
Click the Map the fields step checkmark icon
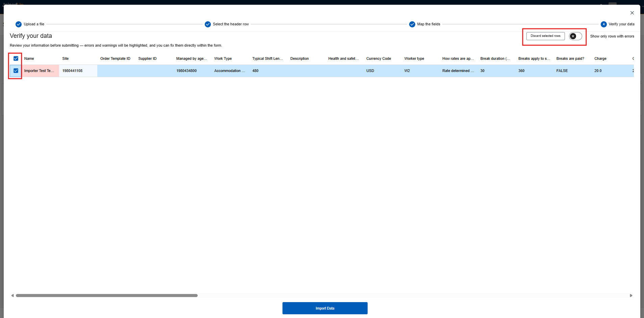[412, 24]
